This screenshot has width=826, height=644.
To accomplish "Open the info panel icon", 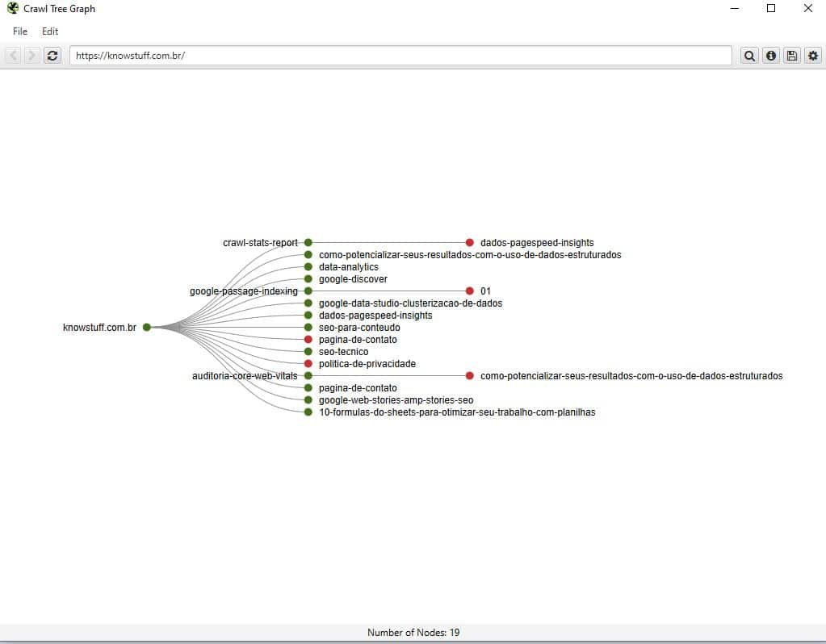I will point(770,56).
